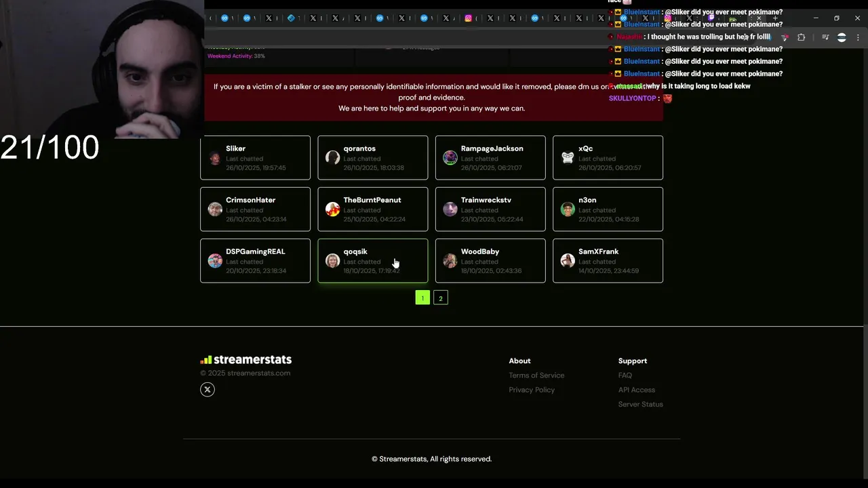
Task: Click Sliker's avatar picture
Action: (x=215, y=158)
